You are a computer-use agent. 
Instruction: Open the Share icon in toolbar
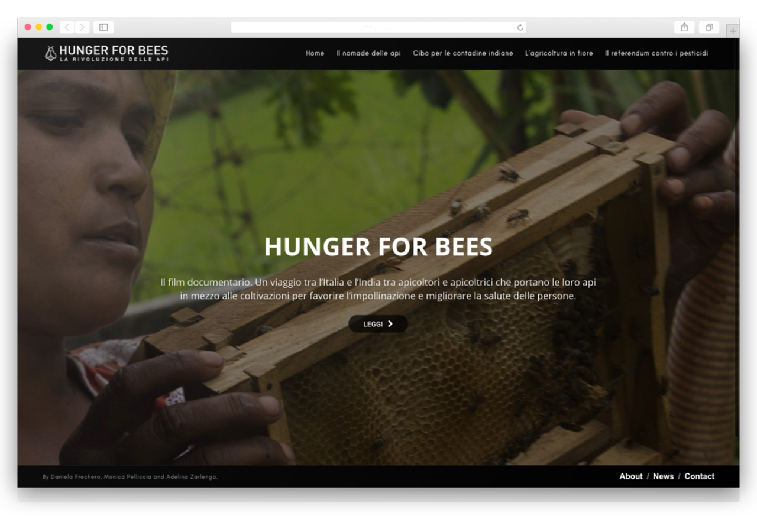[x=684, y=27]
